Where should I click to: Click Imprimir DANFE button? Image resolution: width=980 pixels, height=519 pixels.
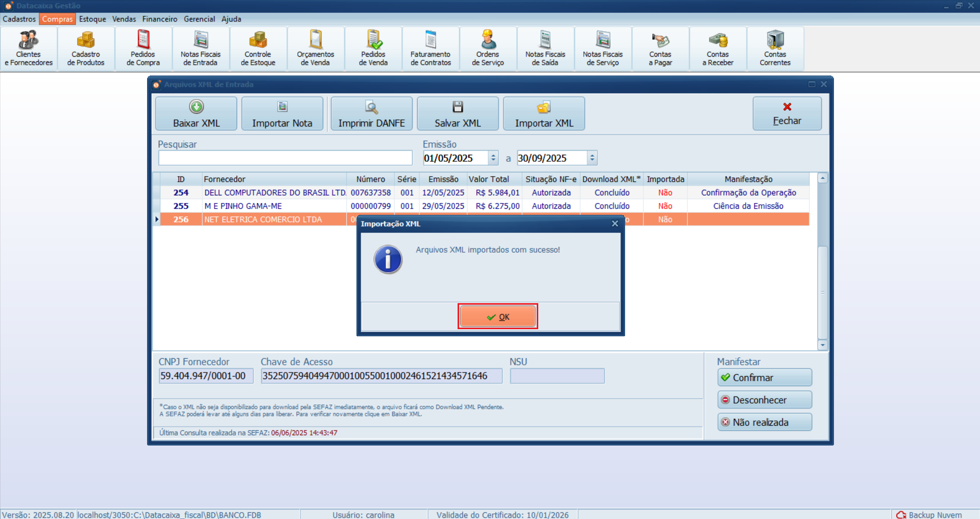pyautogui.click(x=372, y=114)
